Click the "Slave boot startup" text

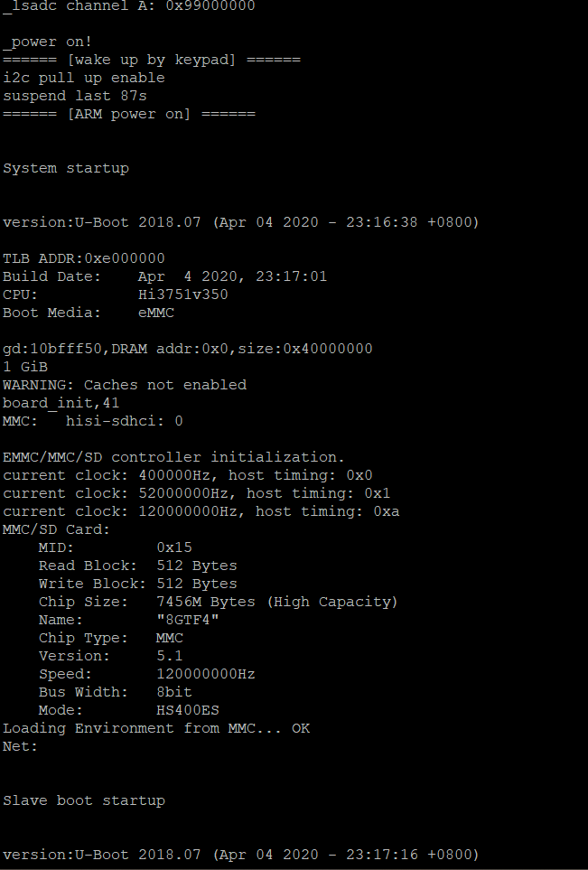pyautogui.click(x=84, y=800)
